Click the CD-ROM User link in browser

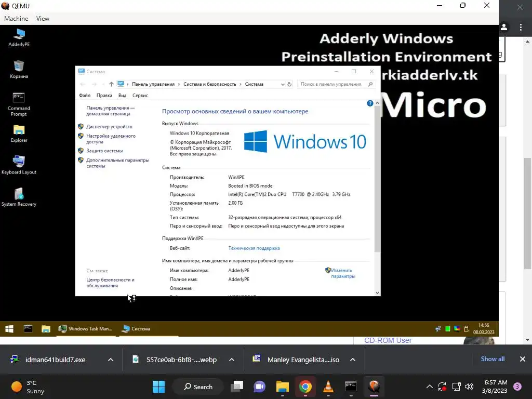pos(388,340)
